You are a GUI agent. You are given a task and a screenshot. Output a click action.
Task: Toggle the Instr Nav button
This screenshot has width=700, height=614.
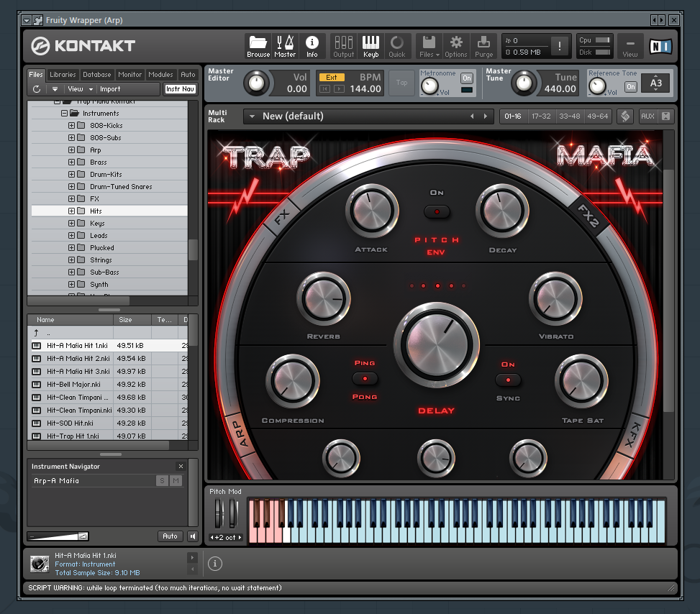point(180,89)
